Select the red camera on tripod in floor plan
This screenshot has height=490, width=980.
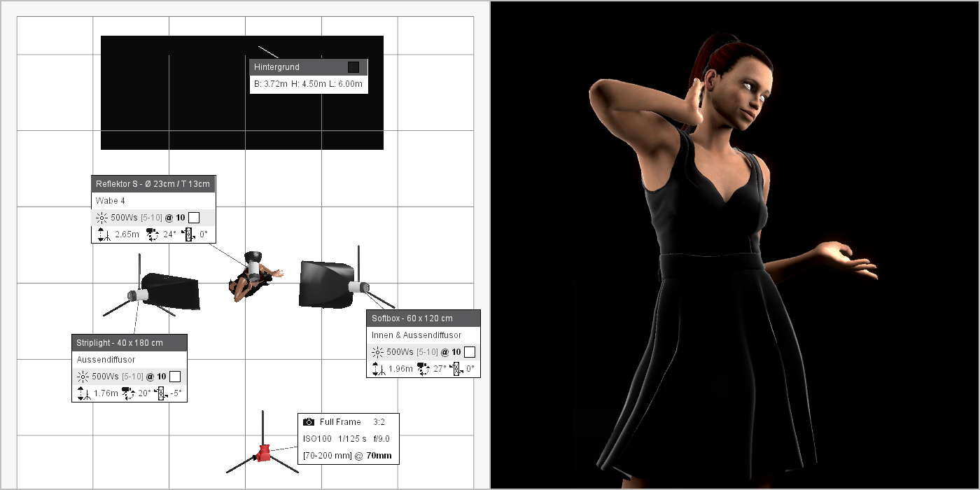click(x=264, y=452)
